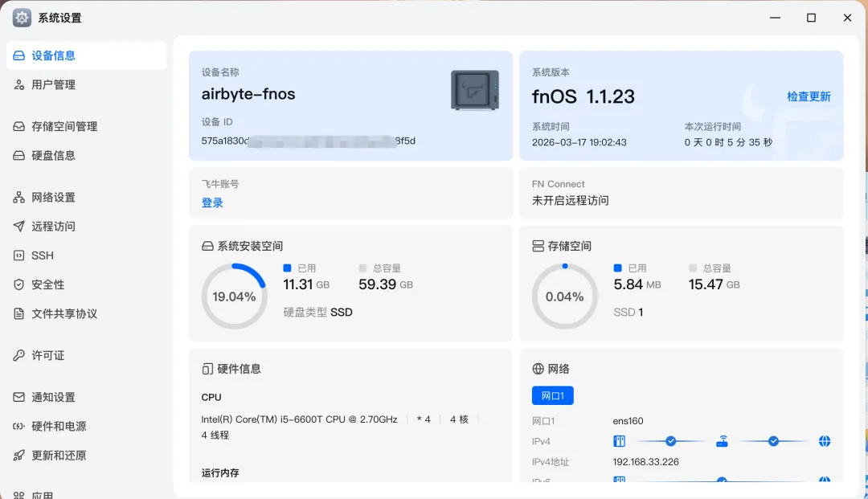Go to 安全性 settings
The width and height of the screenshot is (868, 499).
click(86, 284)
